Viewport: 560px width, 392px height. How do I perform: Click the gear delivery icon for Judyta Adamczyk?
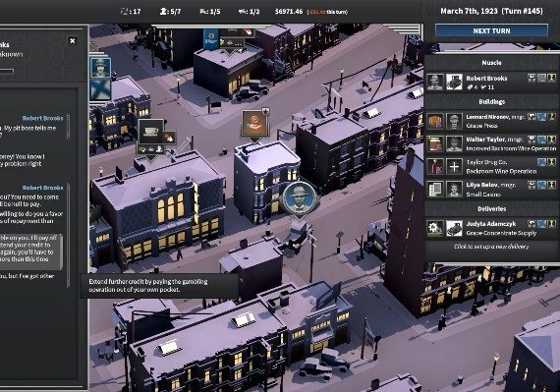435,229
